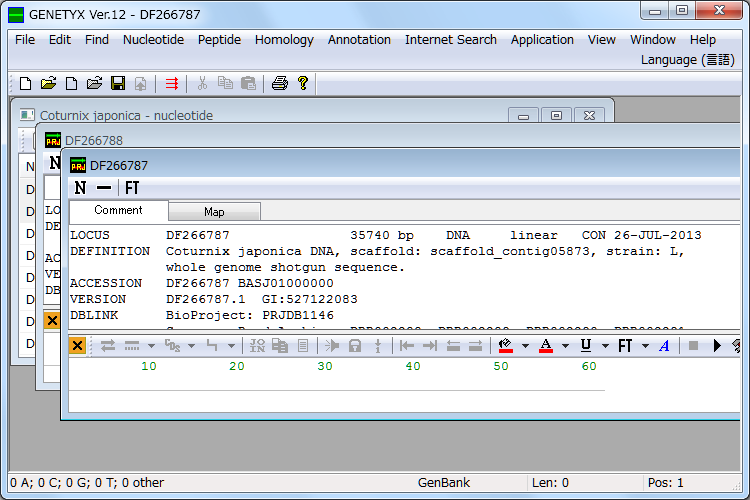
Task: Click the jump-to-start arrow icon
Action: 407,345
